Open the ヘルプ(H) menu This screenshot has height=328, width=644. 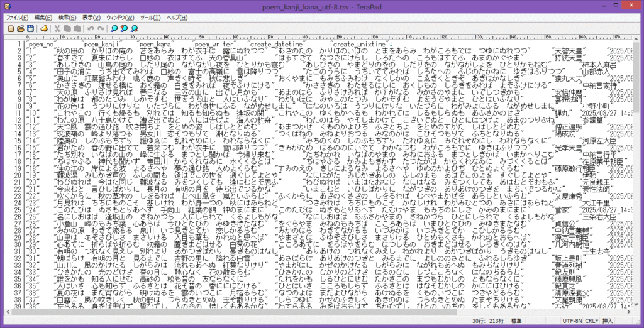coord(176,18)
